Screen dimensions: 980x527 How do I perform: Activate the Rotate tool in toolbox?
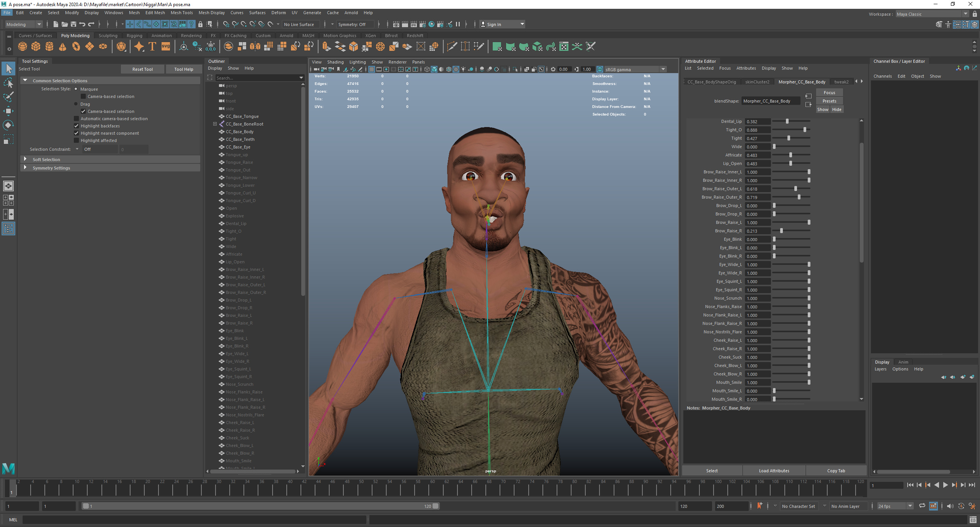(x=8, y=125)
